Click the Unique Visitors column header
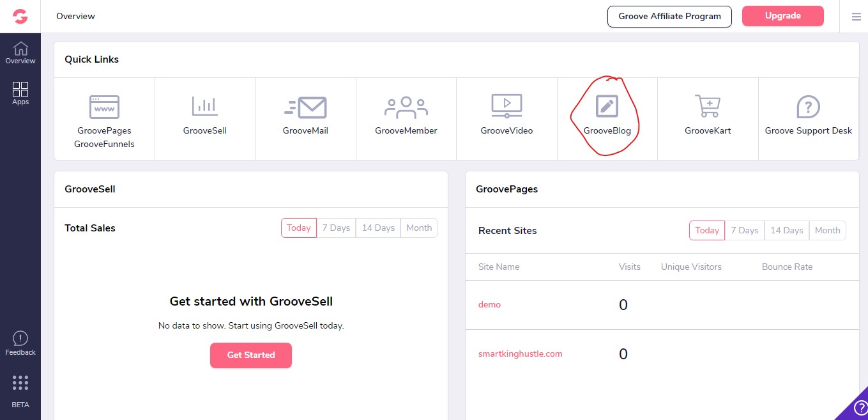Viewport: 868px width, 420px height. [691, 267]
